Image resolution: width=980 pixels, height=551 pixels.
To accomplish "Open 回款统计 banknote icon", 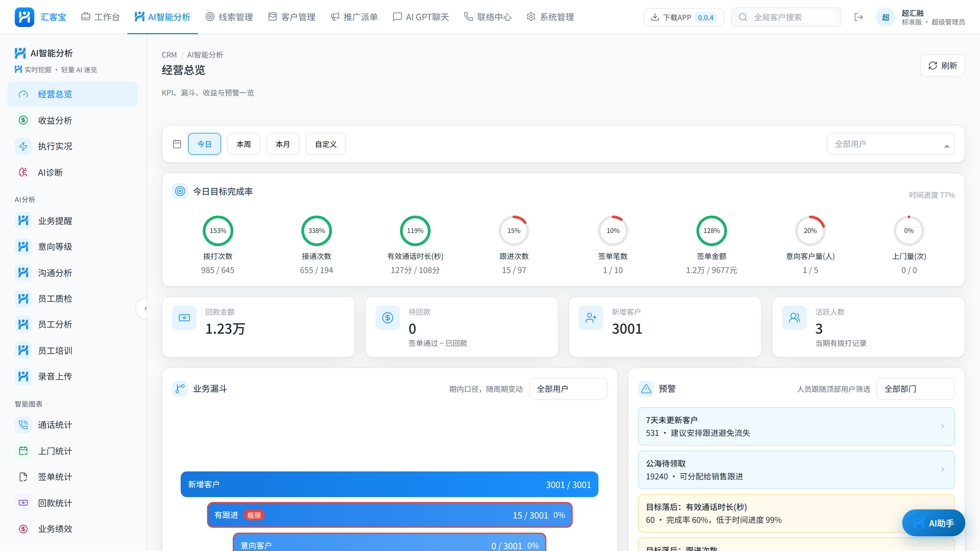I will [x=23, y=503].
